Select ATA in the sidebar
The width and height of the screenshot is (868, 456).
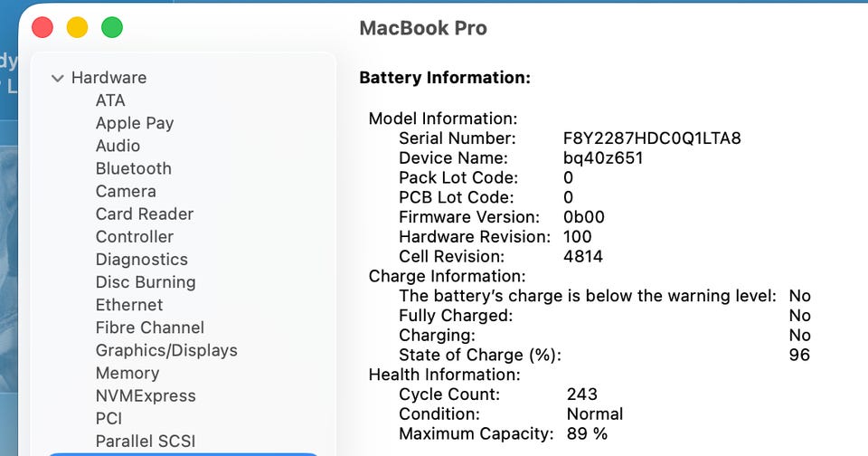[x=110, y=100]
